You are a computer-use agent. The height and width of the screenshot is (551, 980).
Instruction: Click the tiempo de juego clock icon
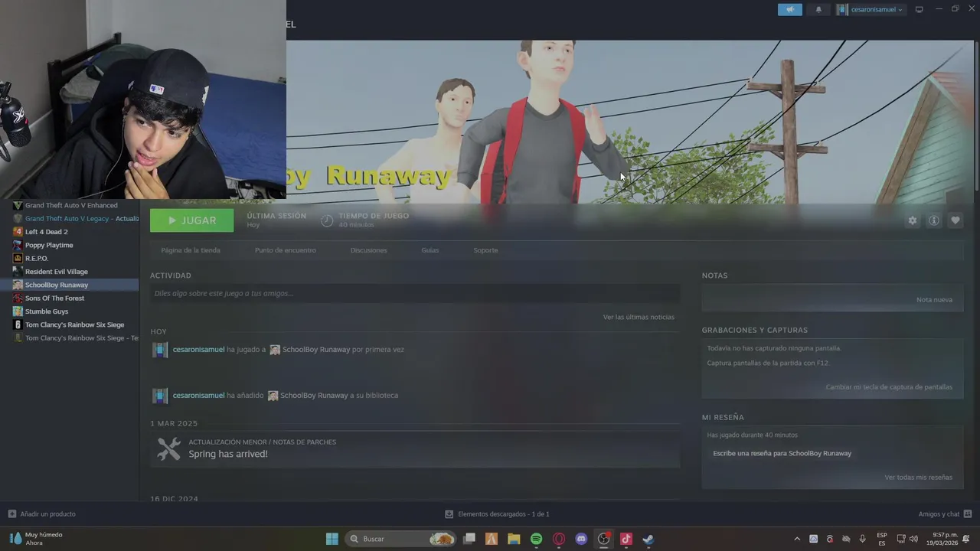coord(327,220)
